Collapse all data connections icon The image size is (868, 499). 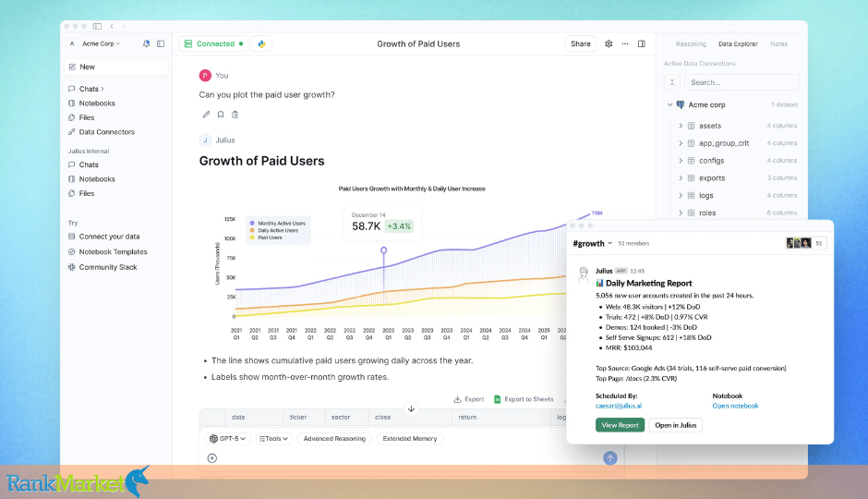[672, 82]
